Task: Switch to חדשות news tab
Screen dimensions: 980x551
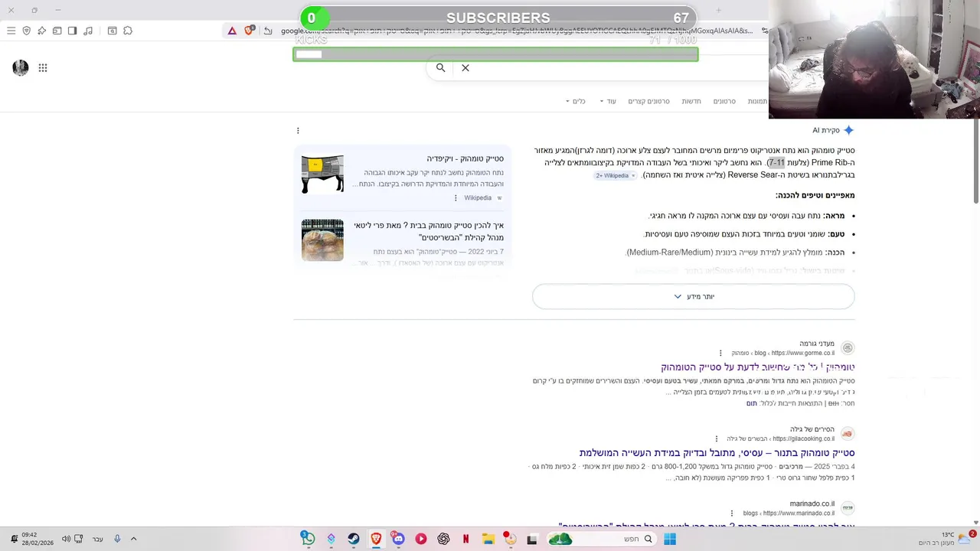Action: (691, 101)
